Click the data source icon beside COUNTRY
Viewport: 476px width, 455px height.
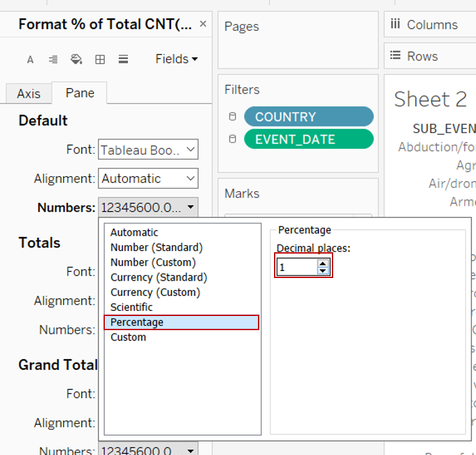tap(233, 116)
